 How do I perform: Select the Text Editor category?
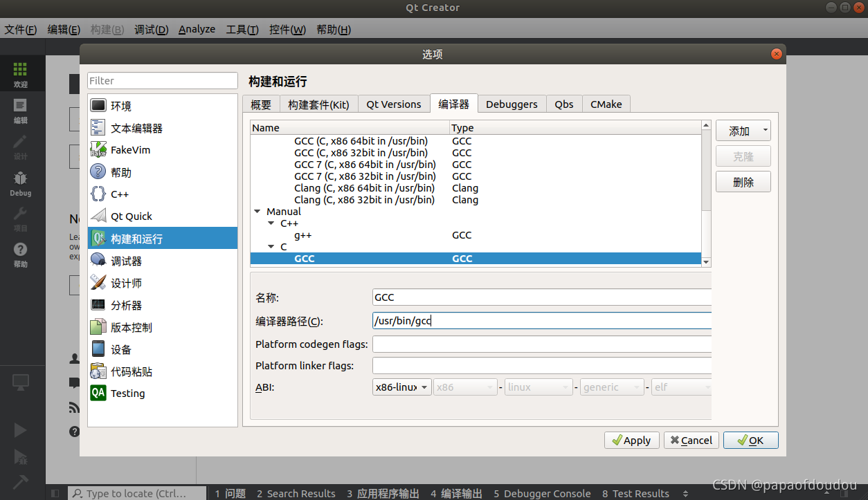pos(163,128)
